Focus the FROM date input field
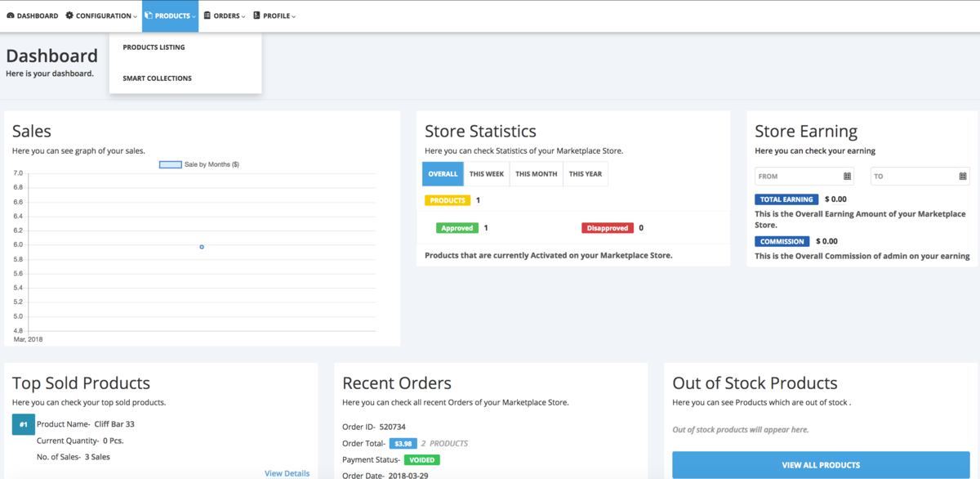 [804, 176]
